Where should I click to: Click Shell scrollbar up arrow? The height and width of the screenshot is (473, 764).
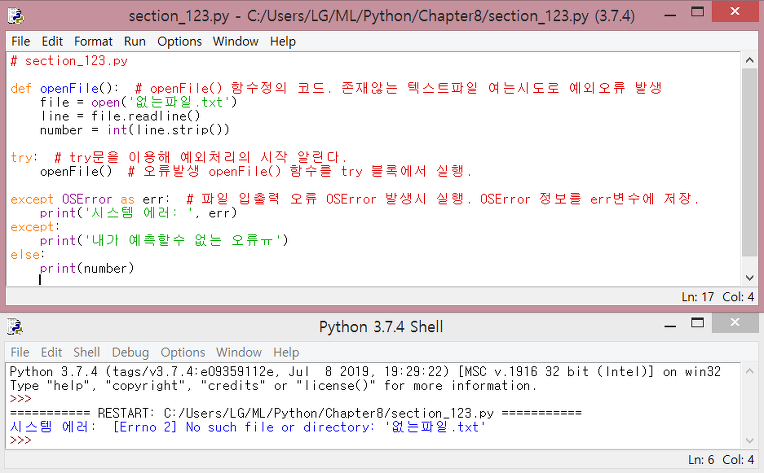click(749, 371)
